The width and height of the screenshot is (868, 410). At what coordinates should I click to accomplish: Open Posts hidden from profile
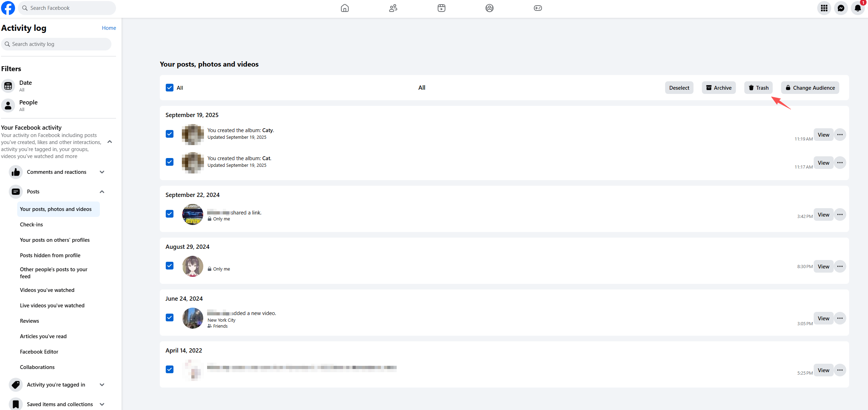pos(50,255)
